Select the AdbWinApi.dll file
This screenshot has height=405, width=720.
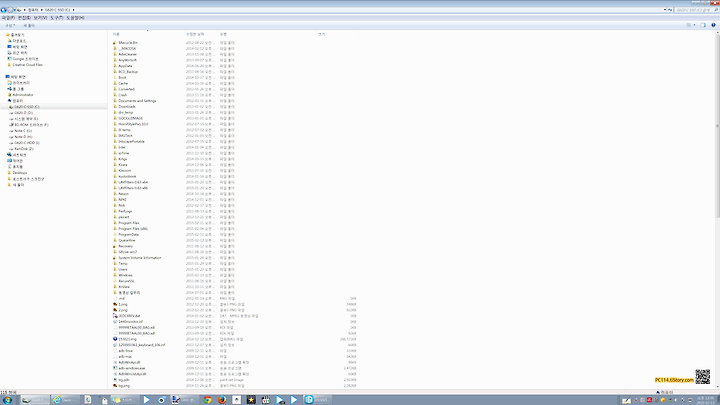129,362
